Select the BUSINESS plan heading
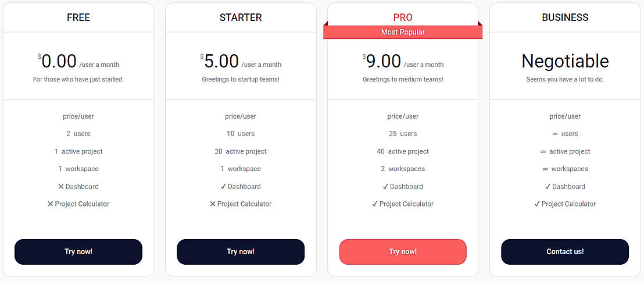644x281 pixels. [x=565, y=17]
